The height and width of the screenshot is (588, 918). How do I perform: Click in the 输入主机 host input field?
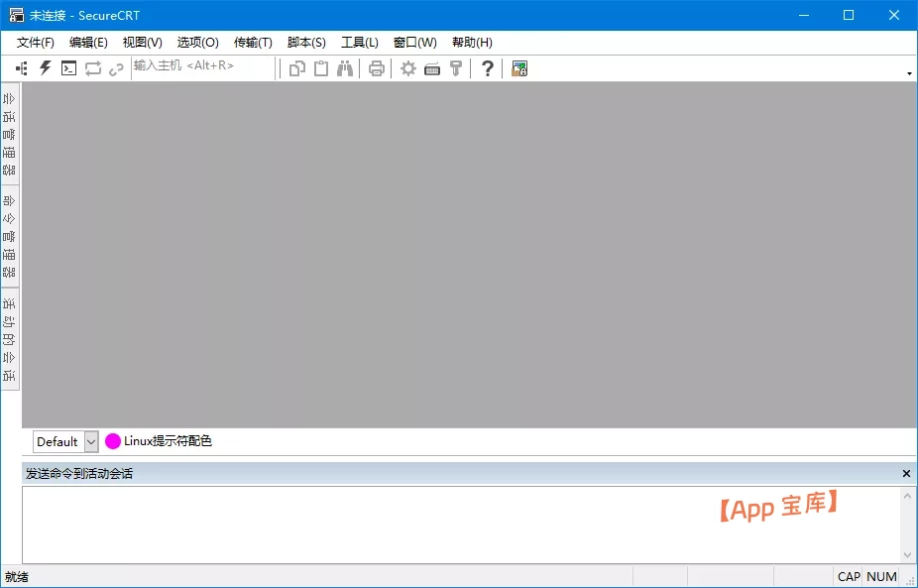coord(202,66)
